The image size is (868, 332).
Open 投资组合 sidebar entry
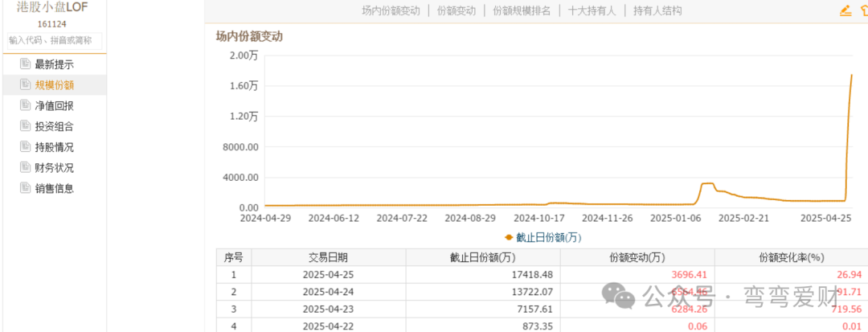(55, 126)
